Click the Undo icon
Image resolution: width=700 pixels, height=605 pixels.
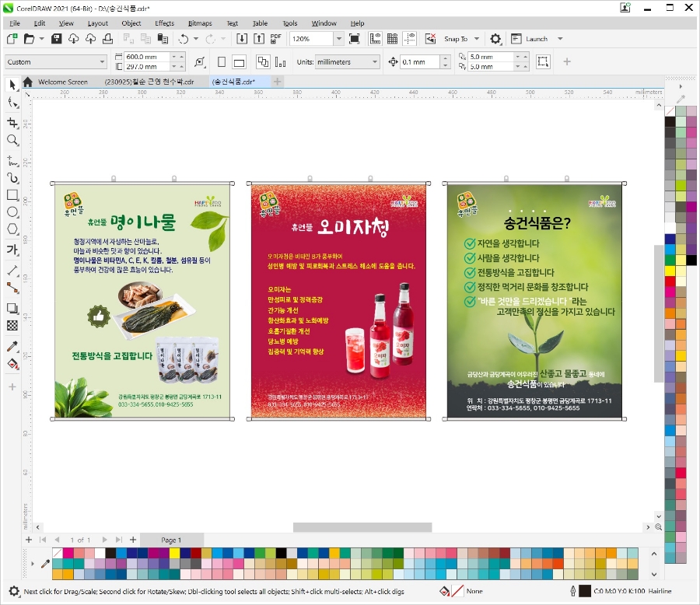(184, 39)
